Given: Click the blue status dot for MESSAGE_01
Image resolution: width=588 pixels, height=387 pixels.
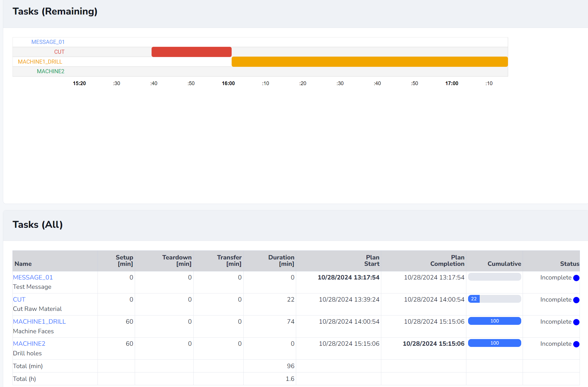Looking at the screenshot, I should click(576, 278).
